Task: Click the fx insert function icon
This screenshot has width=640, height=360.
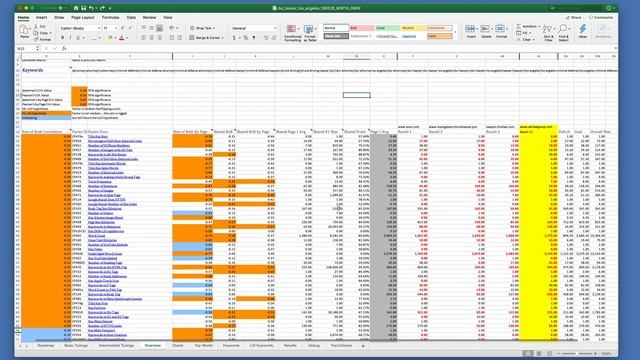Action: coord(64,49)
